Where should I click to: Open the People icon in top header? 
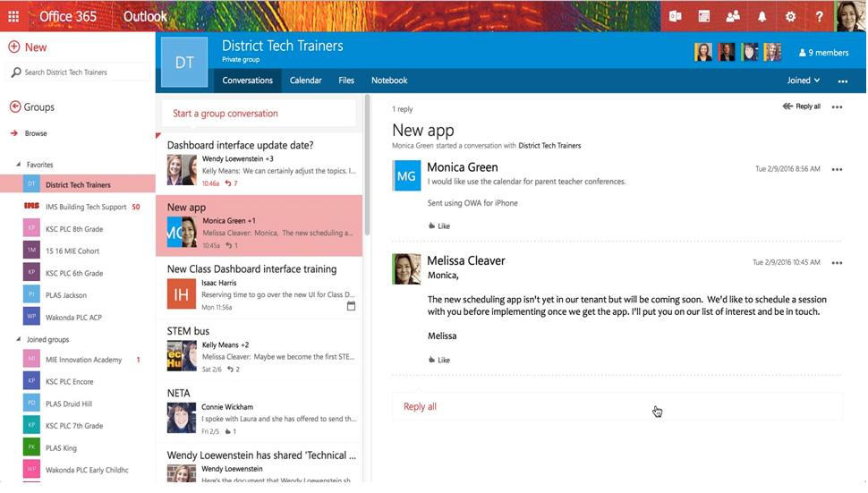coord(733,16)
